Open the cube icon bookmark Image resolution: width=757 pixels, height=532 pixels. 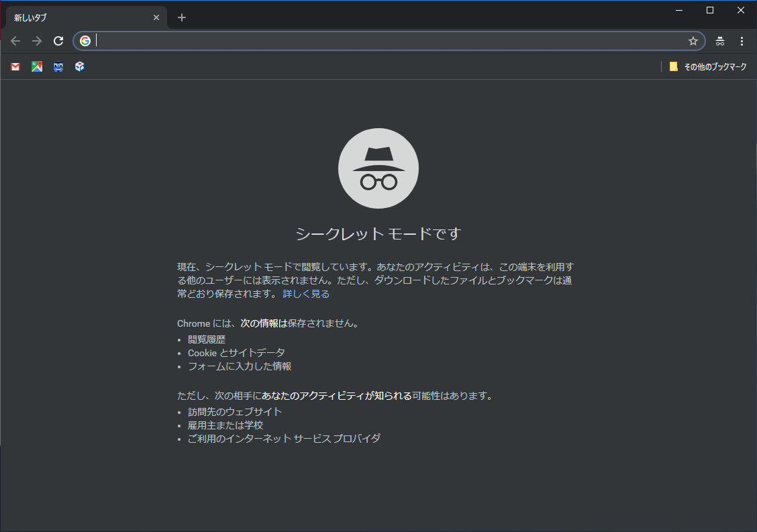(79, 66)
